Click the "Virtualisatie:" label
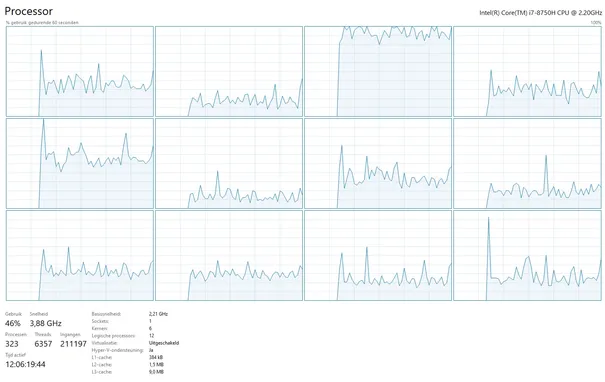Screen dimensions: 605x382 point(104,343)
